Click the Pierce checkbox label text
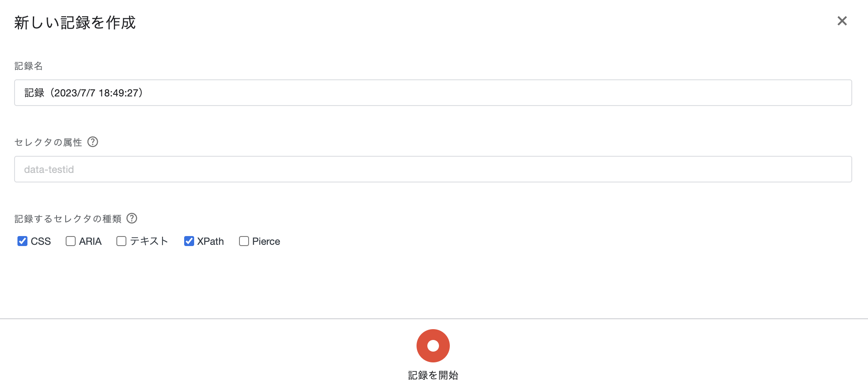 [x=266, y=241]
